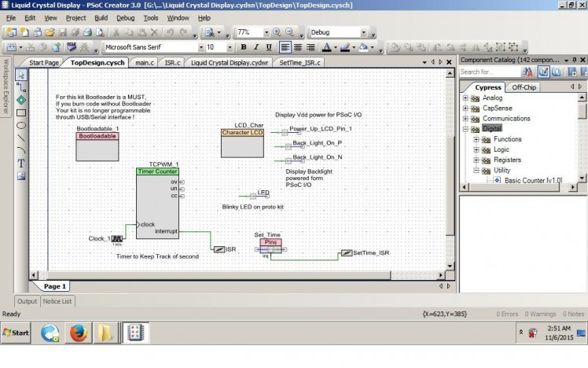Toggle underline formatting
Viewport: 588px width, 368px height.
tap(269, 47)
